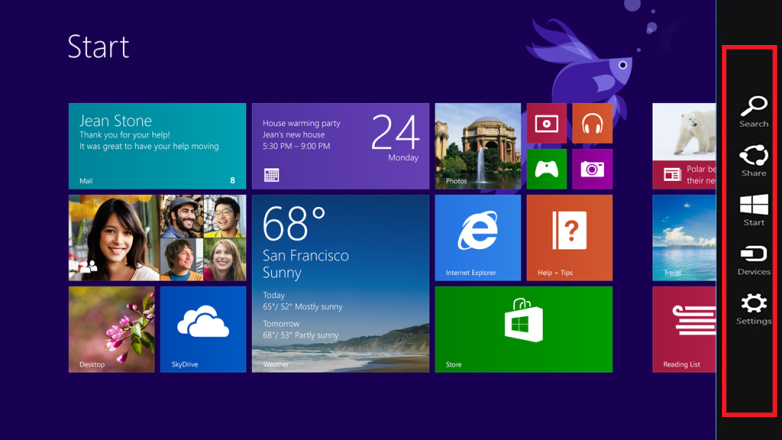782x440 pixels.
Task: Open the Devices charm
Action: (754, 259)
